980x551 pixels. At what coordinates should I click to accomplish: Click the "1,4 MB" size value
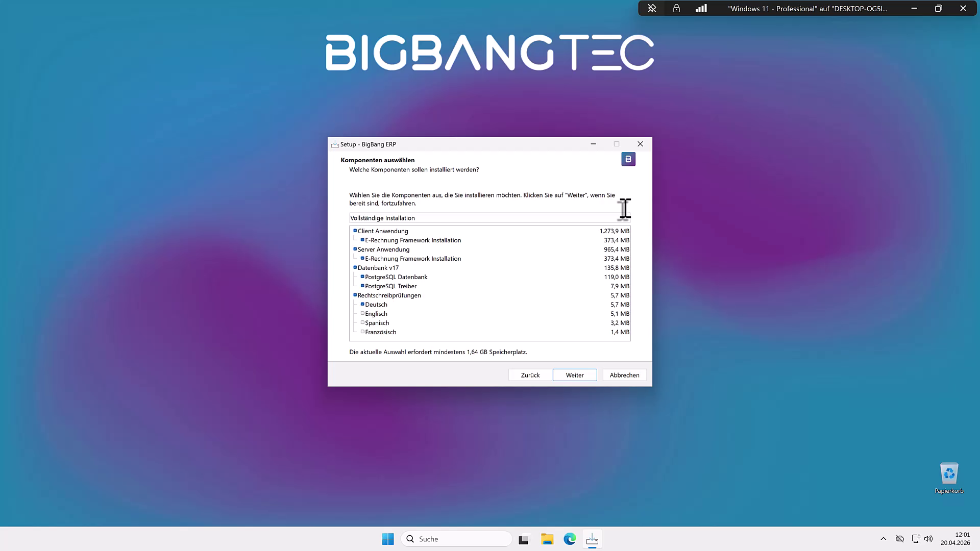click(620, 332)
